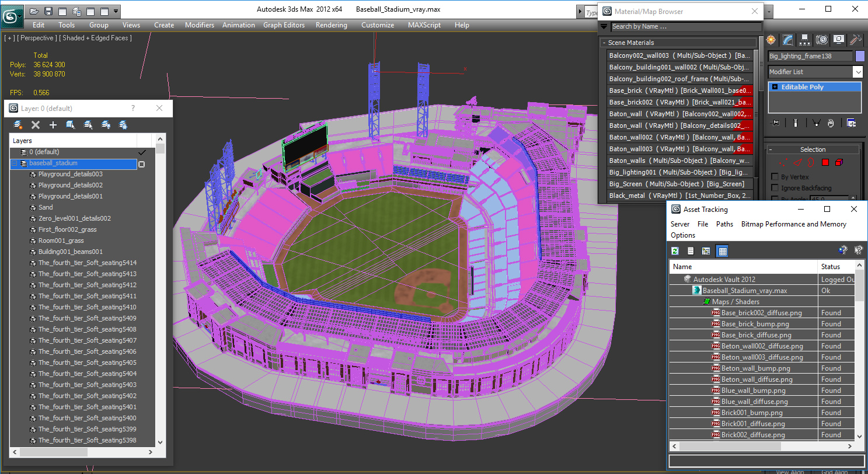Open Bitmap Performance and Memory menu
The width and height of the screenshot is (868, 474).
click(x=793, y=224)
